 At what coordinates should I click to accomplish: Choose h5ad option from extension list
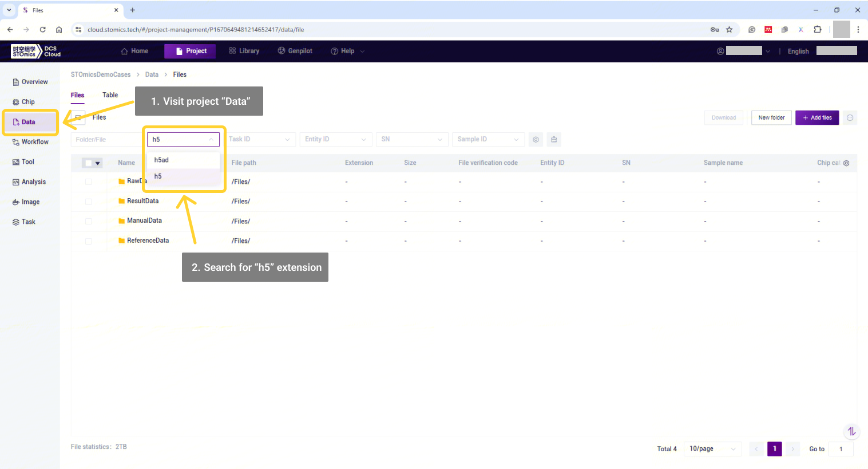click(161, 160)
